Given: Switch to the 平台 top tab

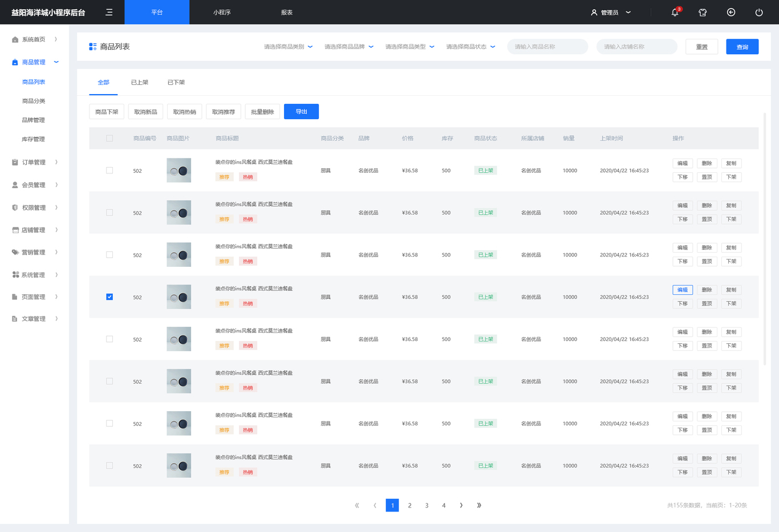Looking at the screenshot, I should click(x=157, y=12).
